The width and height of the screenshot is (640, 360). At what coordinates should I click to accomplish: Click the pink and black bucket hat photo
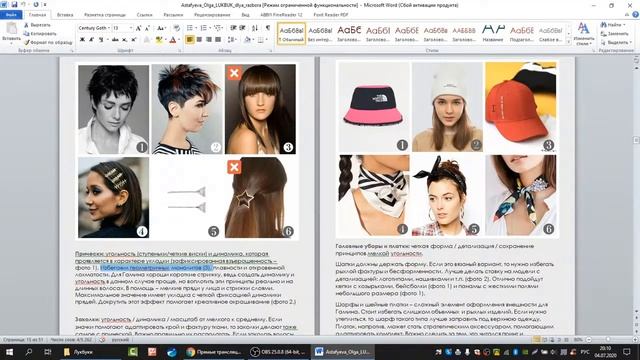click(374, 107)
